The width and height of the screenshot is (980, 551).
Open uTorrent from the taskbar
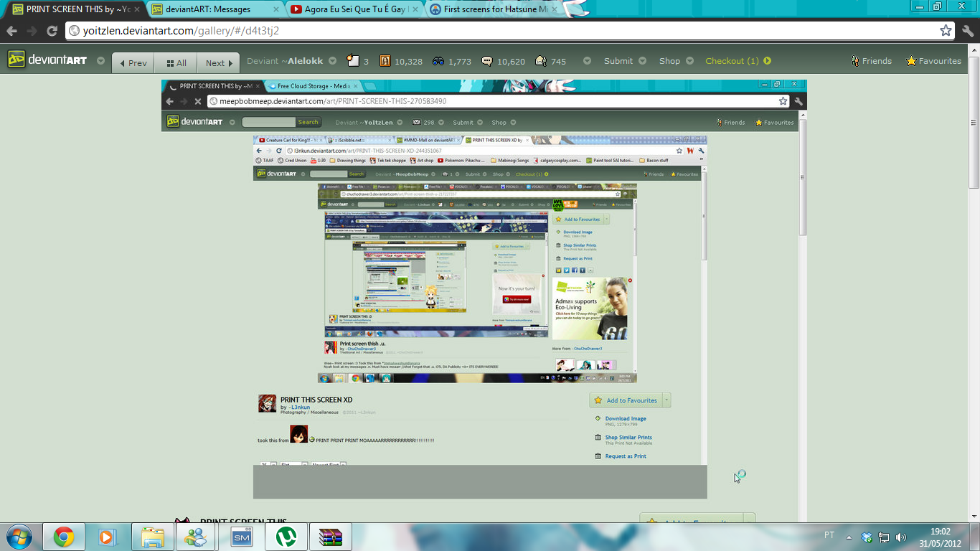(286, 537)
